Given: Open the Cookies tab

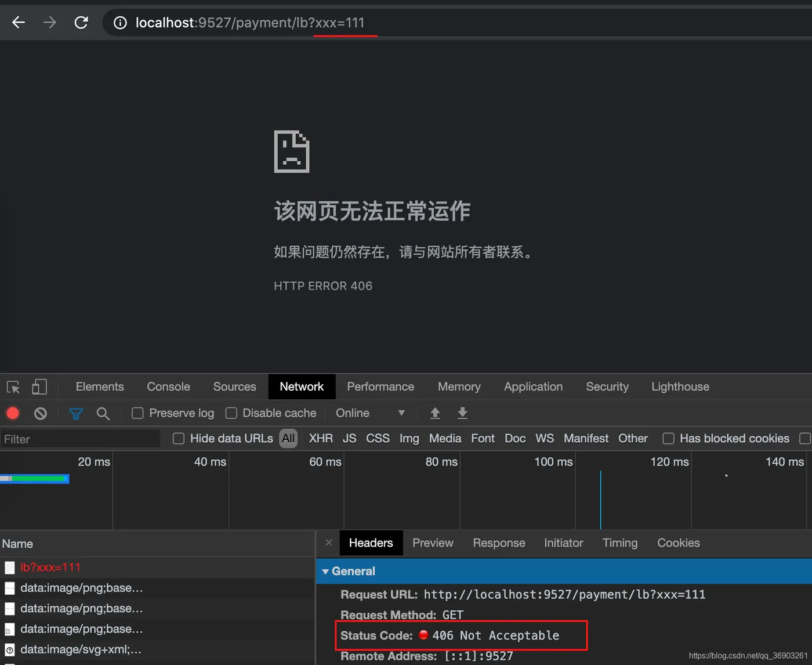Looking at the screenshot, I should [x=678, y=543].
